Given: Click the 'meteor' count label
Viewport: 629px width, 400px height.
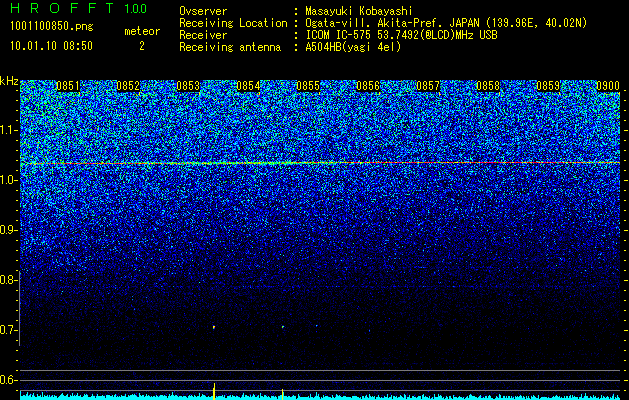Looking at the screenshot, I should click(142, 31).
